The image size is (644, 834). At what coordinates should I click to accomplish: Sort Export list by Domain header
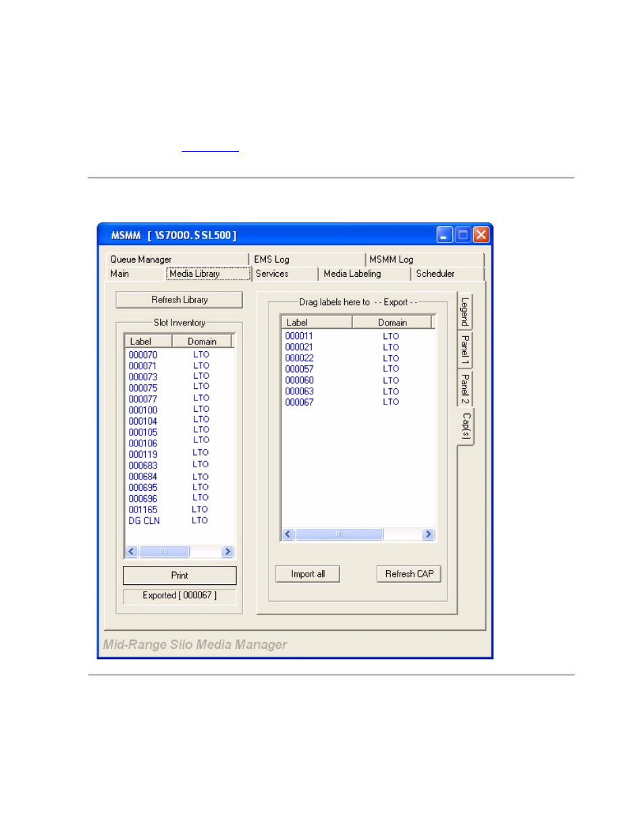tap(392, 323)
